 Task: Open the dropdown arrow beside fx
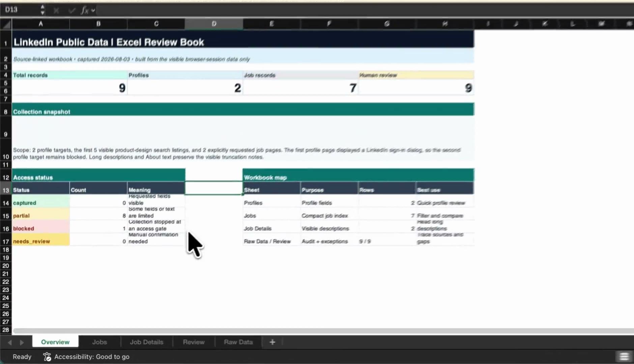[x=93, y=10]
